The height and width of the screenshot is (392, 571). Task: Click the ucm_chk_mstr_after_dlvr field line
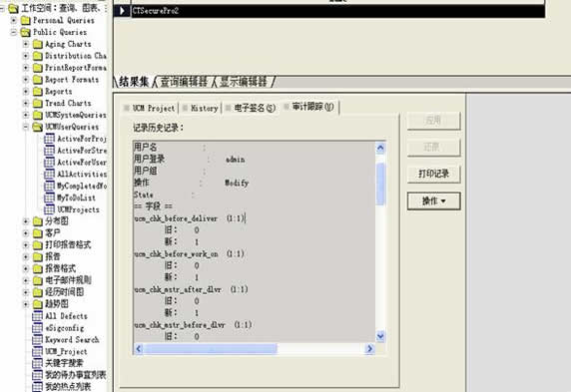191,289
